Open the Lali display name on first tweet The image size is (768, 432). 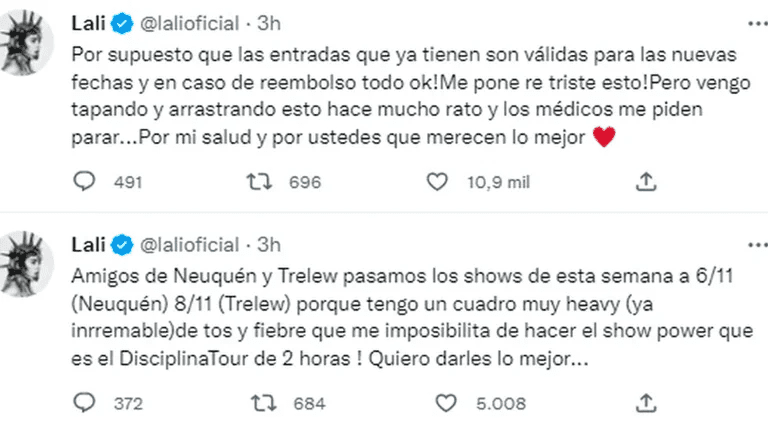click(x=90, y=22)
